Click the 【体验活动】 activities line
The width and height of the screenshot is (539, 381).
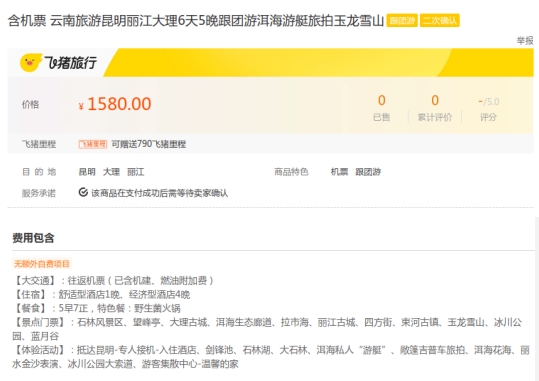tap(271, 357)
